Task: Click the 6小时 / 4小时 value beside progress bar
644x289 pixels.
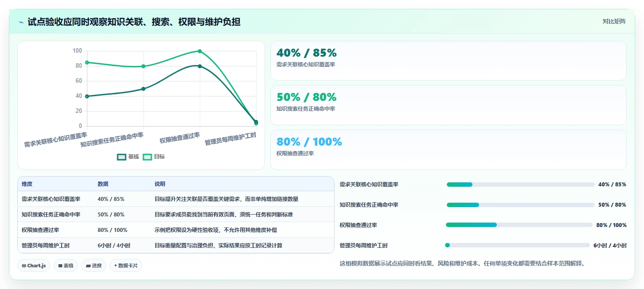Action: tap(610, 246)
